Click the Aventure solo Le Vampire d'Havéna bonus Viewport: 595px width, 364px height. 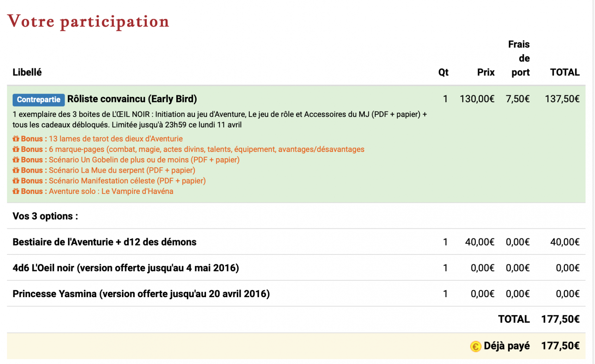pyautogui.click(x=111, y=191)
